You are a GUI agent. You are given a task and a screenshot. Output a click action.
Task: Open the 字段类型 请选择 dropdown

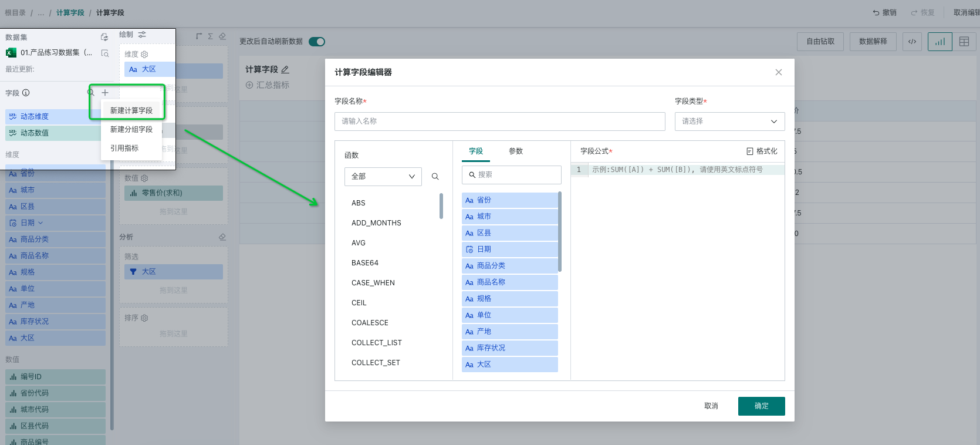pyautogui.click(x=729, y=122)
